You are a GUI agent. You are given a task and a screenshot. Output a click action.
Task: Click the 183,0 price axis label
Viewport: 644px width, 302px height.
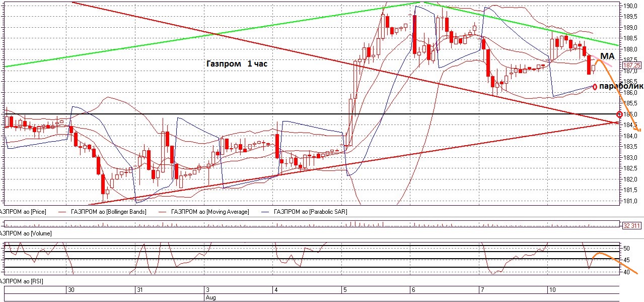(x=630, y=158)
